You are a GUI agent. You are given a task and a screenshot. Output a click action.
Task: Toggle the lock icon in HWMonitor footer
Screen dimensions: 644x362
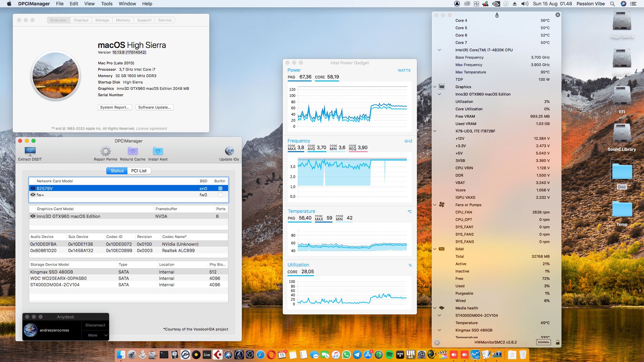pyautogui.click(x=557, y=343)
